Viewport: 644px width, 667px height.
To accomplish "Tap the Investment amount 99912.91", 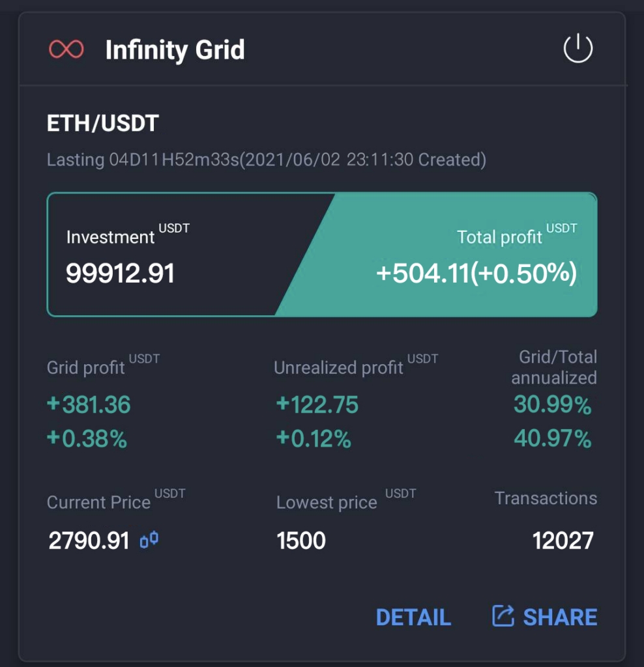I will [x=120, y=274].
